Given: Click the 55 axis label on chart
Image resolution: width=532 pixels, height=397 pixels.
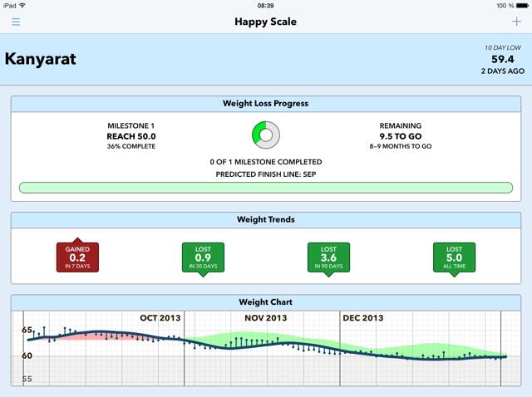Looking at the screenshot, I should (x=27, y=379).
